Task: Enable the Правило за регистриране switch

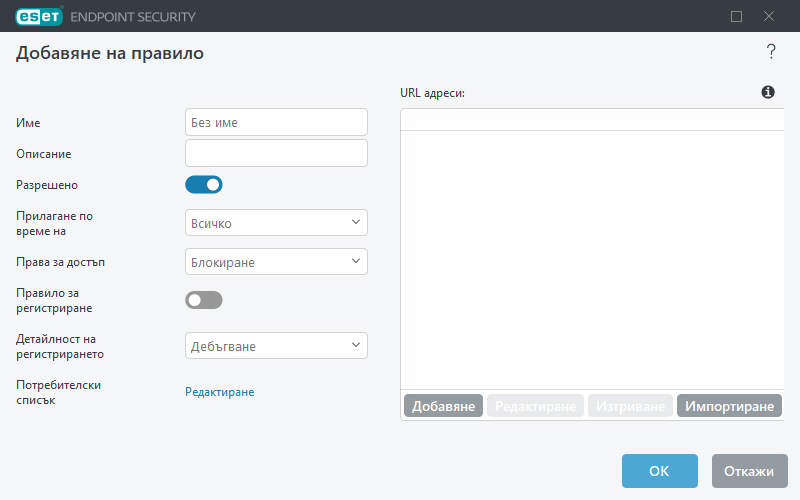Action: (204, 300)
